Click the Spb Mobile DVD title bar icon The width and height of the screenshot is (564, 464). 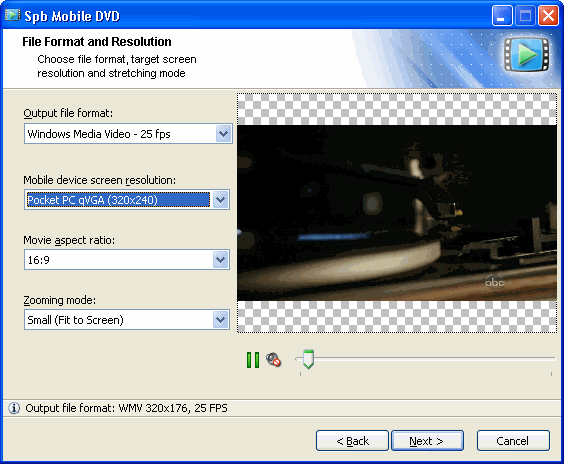[13, 15]
